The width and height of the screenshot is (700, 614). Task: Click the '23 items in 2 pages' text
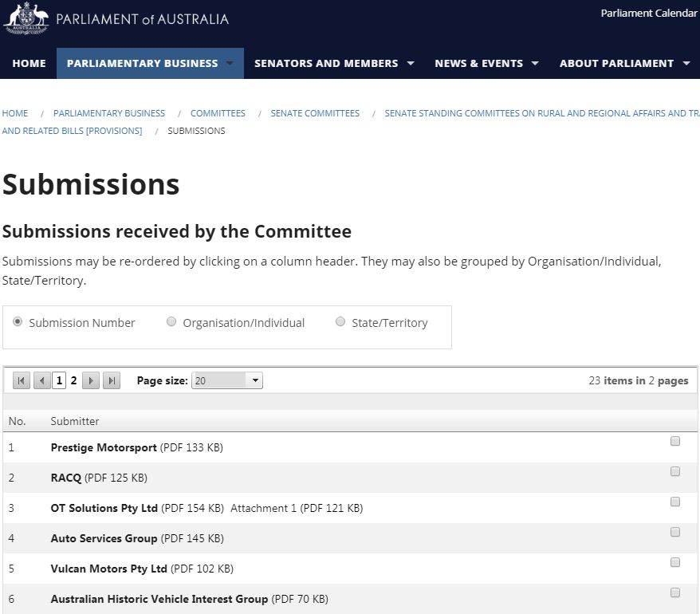coord(639,380)
